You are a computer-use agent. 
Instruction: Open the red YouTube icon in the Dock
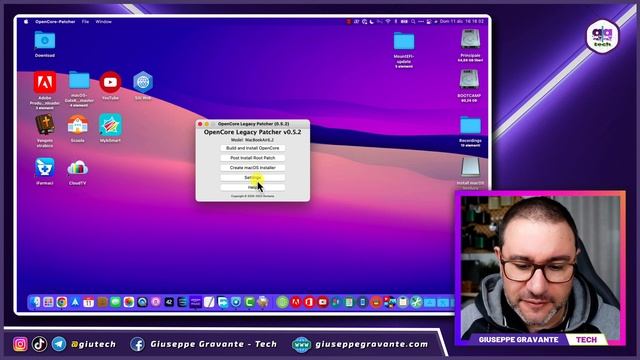(322, 302)
